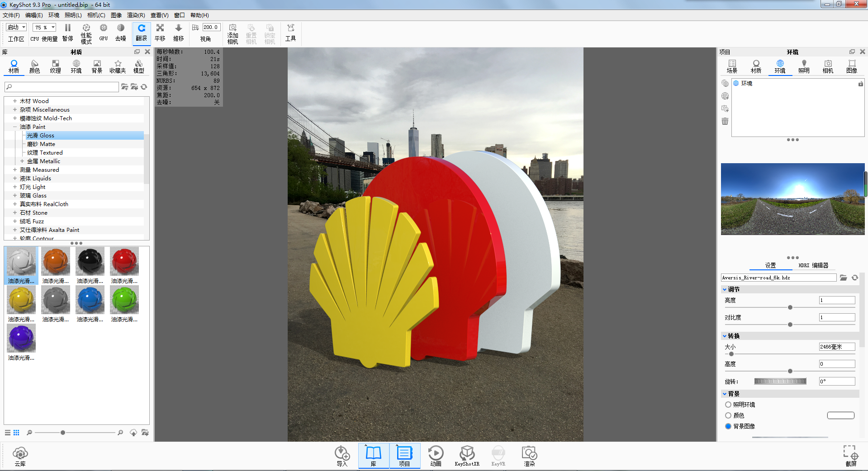The image size is (868, 471).
Task: Select the Dolly camera tool
Action: [x=179, y=33]
